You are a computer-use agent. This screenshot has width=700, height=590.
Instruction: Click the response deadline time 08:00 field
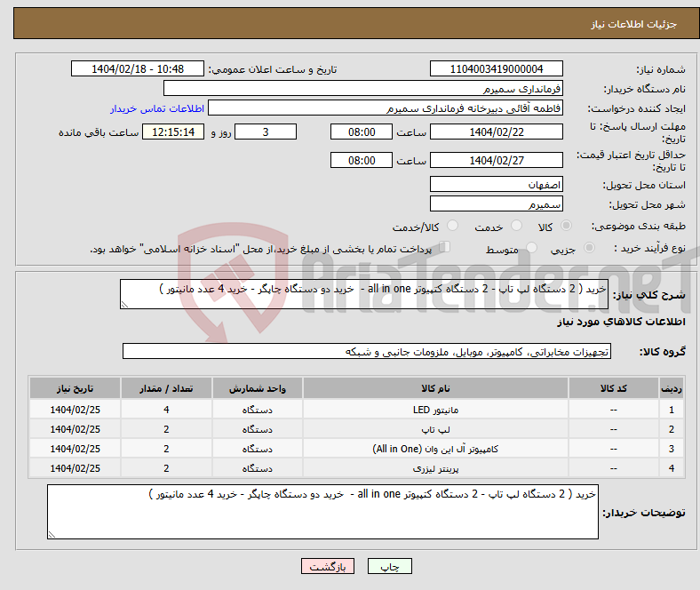click(362, 132)
